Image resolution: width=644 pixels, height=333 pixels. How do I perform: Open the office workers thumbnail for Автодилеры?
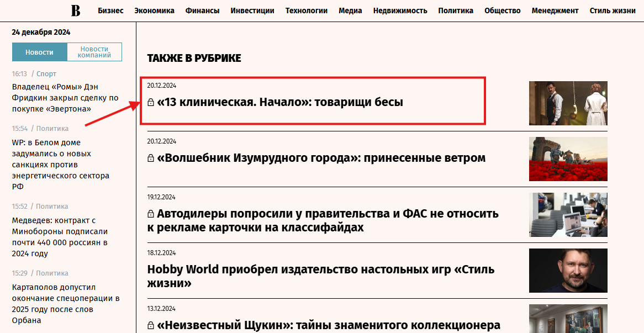[x=568, y=215]
